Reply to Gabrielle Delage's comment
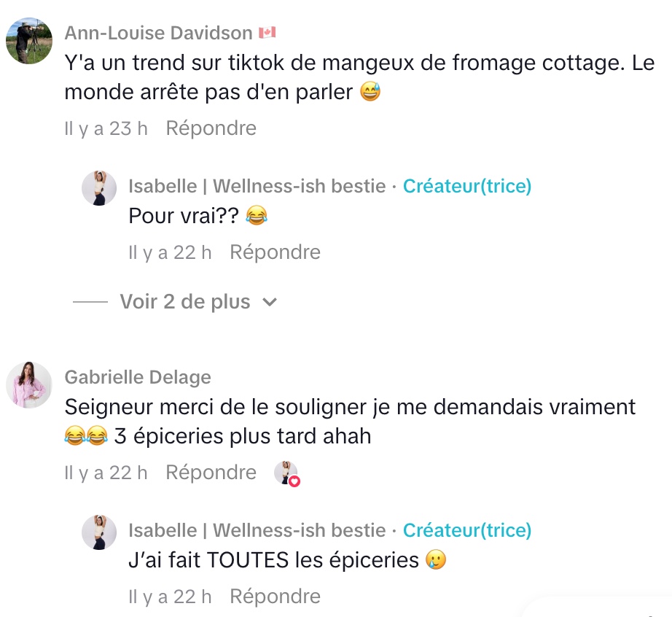672x617 pixels. (211, 472)
